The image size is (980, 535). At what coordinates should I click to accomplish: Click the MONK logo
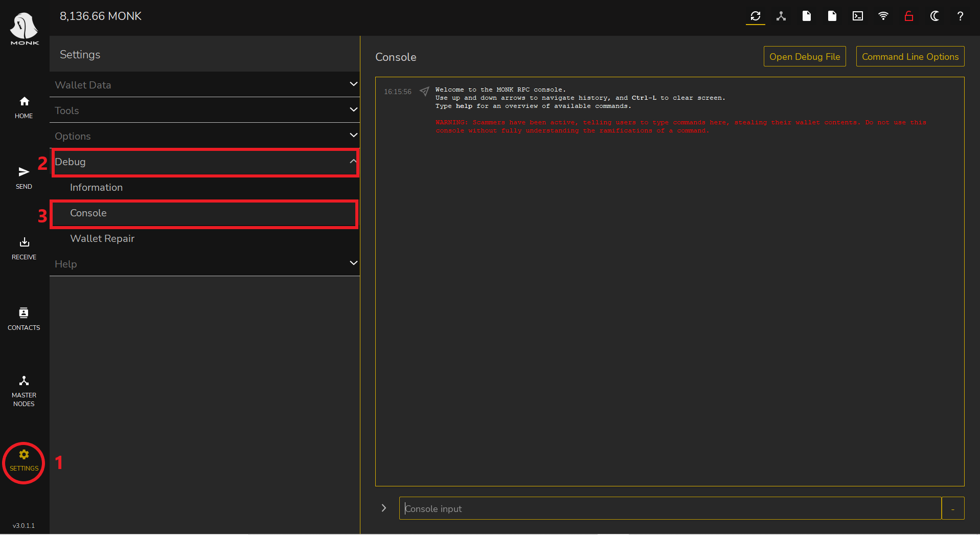[x=24, y=29]
